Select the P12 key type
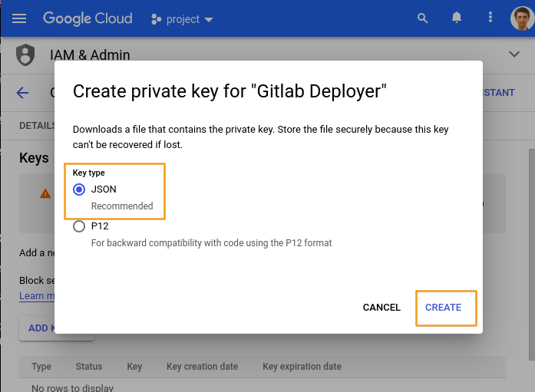 (x=79, y=226)
